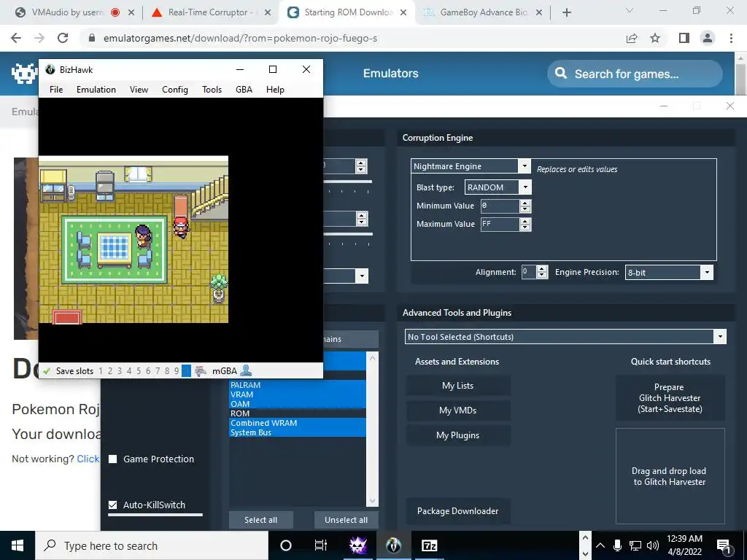Click the user profile icon beside mGBA
Image resolution: width=747 pixels, height=560 pixels.
point(246,370)
